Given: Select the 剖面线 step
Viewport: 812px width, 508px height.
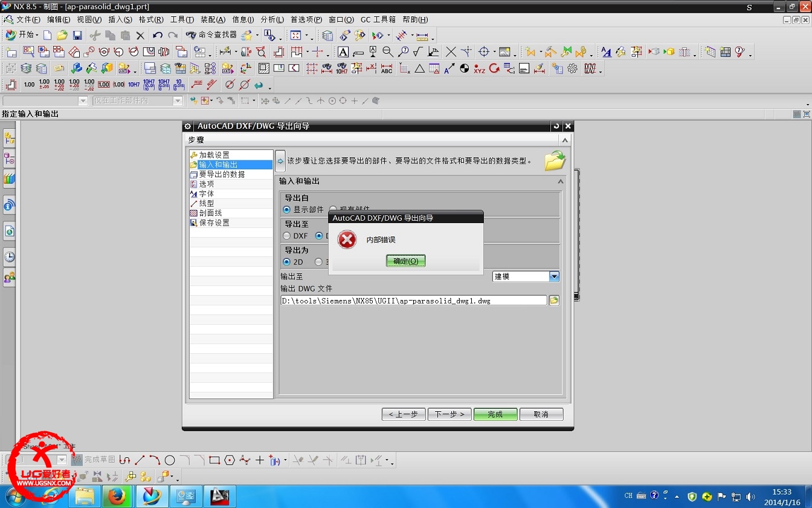Looking at the screenshot, I should click(x=231, y=213).
